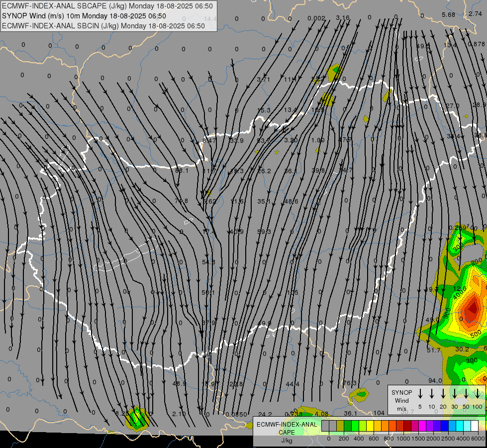Click the green CAPE patch at the bottom left

[137, 418]
